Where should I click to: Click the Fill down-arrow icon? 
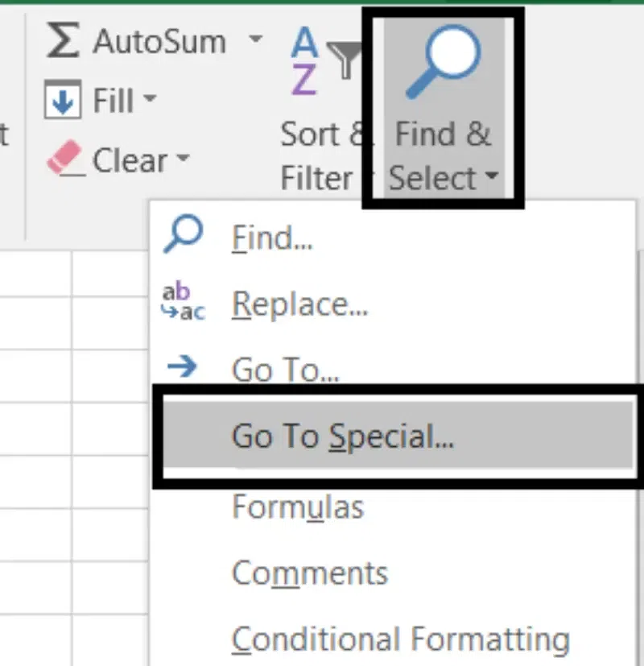coord(64,101)
